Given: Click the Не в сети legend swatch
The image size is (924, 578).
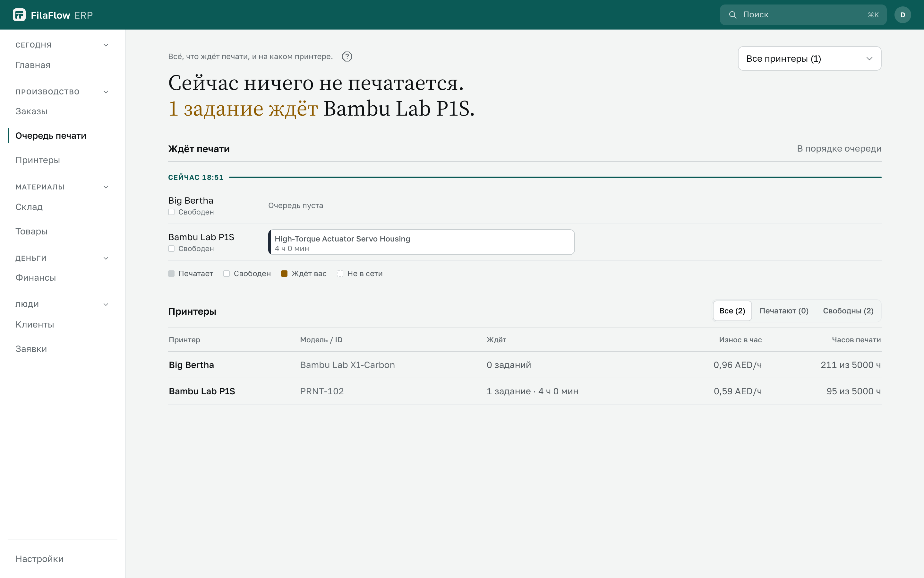Looking at the screenshot, I should [340, 274].
